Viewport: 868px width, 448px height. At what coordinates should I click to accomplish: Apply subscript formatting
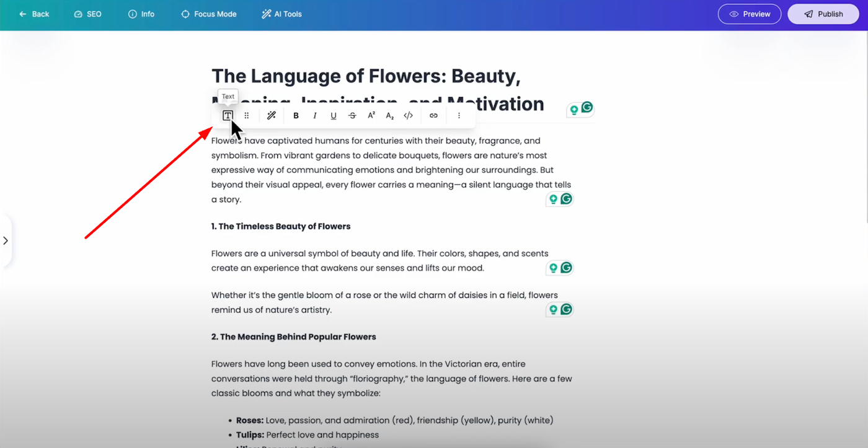390,116
